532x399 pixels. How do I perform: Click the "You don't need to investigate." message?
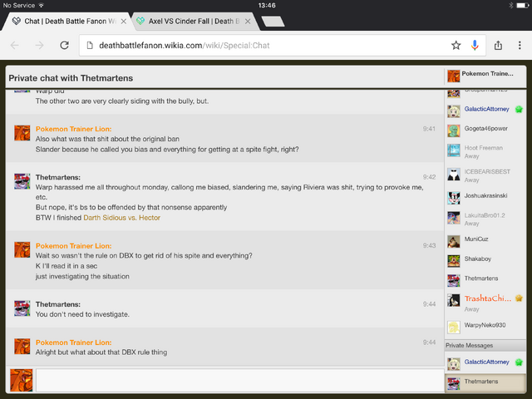pos(82,314)
